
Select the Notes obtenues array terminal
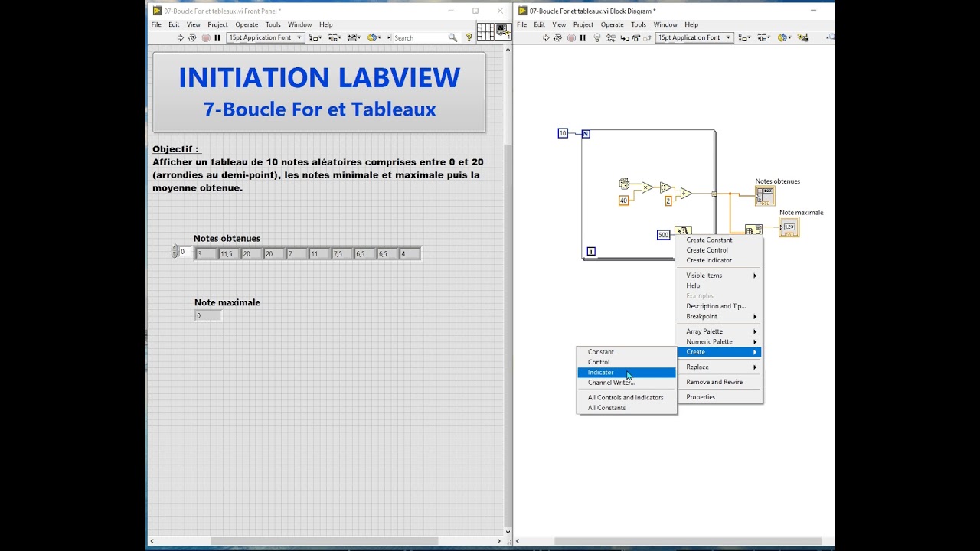[x=765, y=196]
